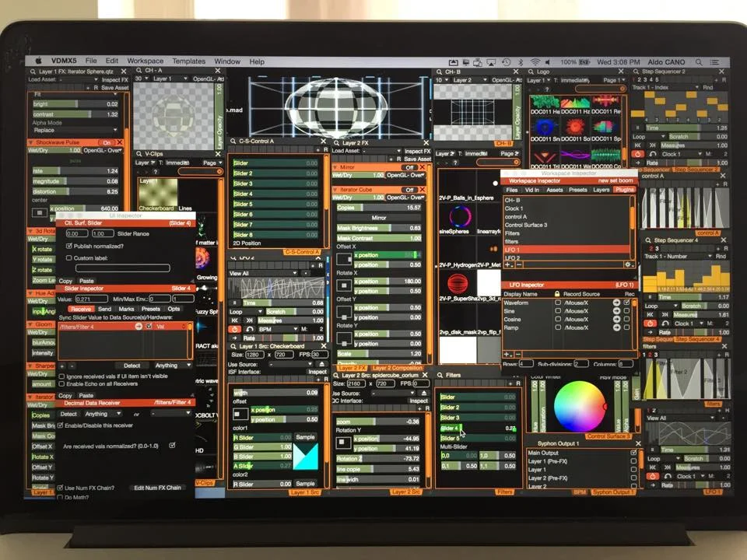Viewport: 747px width, 560px height.
Task: Click the Edit Num FX Chain button
Action: click(157, 488)
